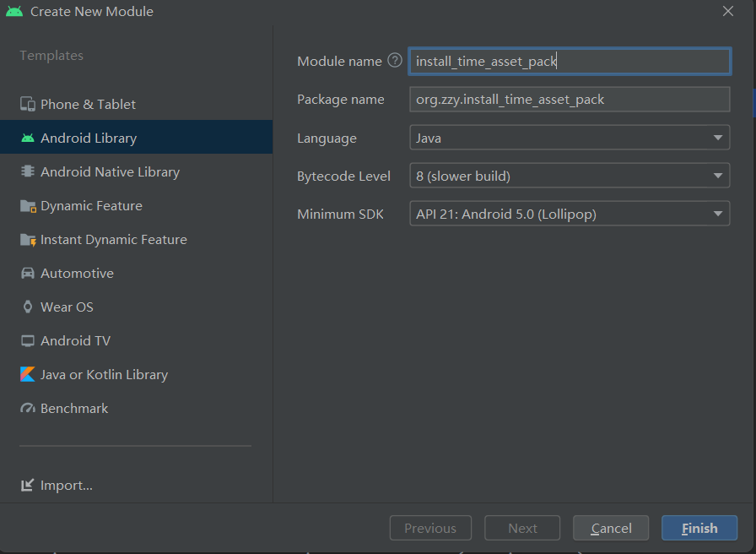Click the Kotlin logo icon

pyautogui.click(x=28, y=374)
